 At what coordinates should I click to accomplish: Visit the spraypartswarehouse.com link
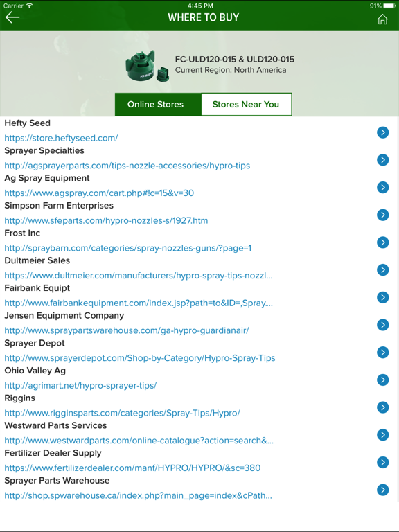127,330
